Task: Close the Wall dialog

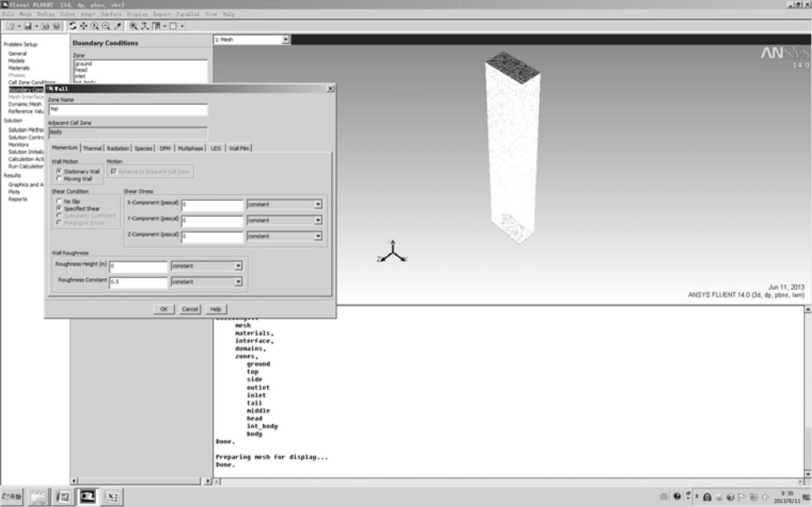Action: (x=330, y=88)
